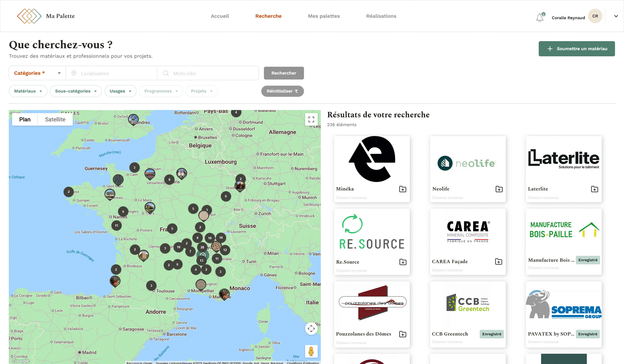Screen dimensions: 624x364
Task: Open the CAREA Mineral Composite logo
Action: 468,232
